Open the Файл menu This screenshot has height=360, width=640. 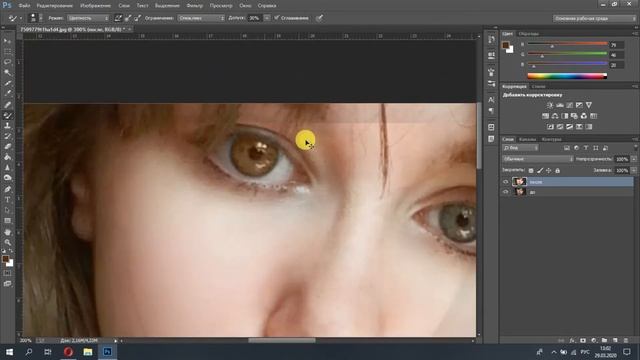pos(24,6)
